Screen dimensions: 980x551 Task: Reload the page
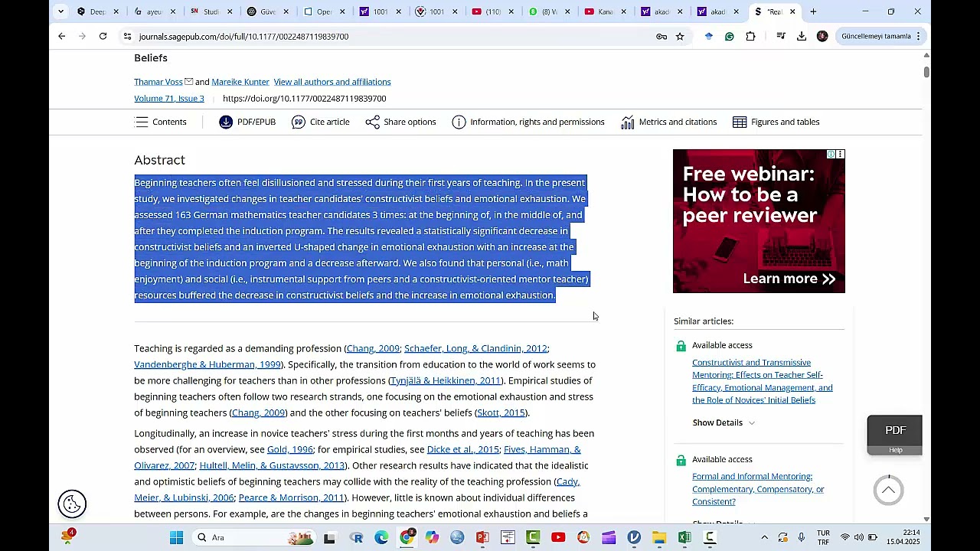pos(103,36)
